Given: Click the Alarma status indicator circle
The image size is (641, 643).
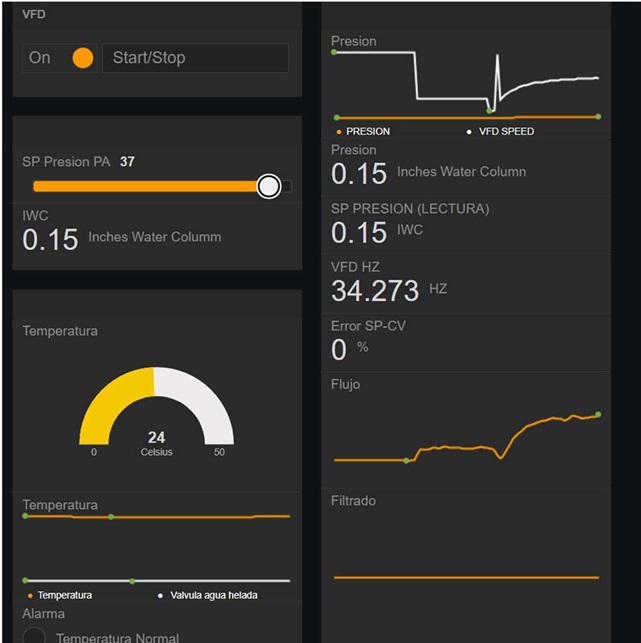Looking at the screenshot, I should [34, 637].
